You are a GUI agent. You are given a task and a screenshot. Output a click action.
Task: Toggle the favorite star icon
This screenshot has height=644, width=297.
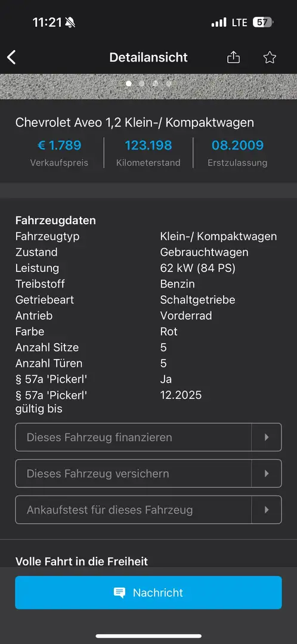pos(270,57)
